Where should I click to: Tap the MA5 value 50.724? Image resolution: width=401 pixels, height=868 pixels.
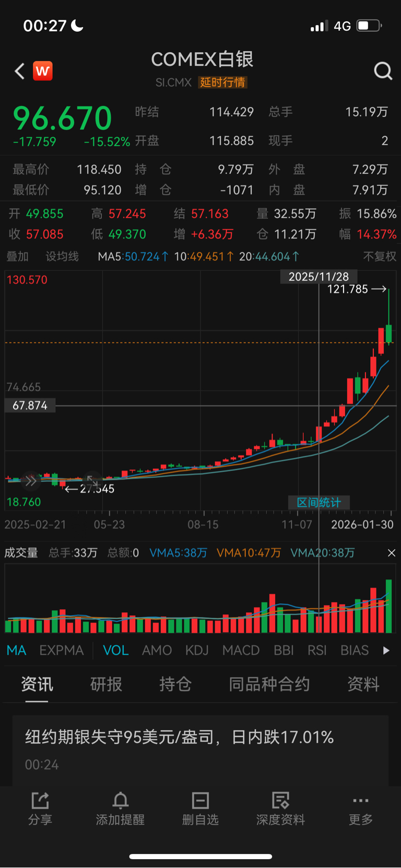tap(142, 256)
